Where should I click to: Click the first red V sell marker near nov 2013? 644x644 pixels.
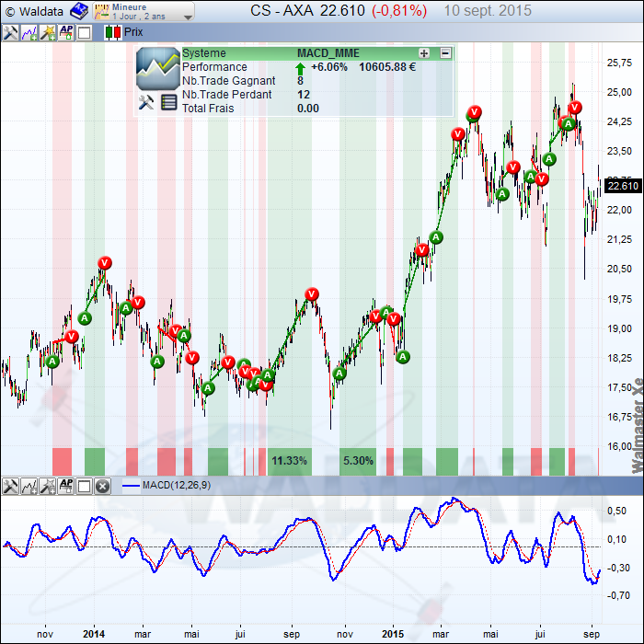click(72, 337)
